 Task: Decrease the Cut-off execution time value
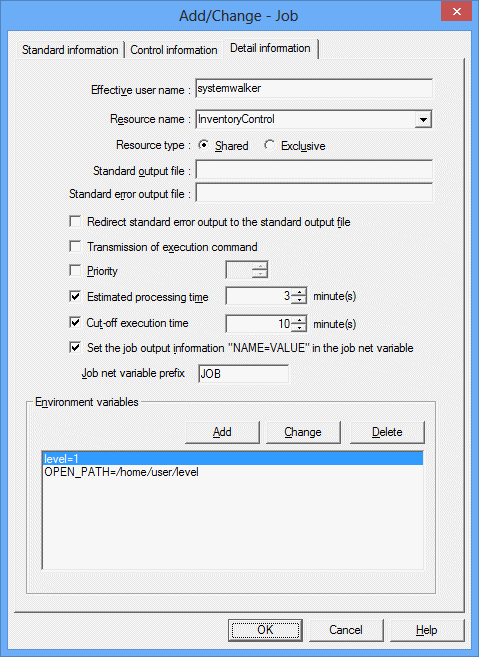(x=299, y=328)
